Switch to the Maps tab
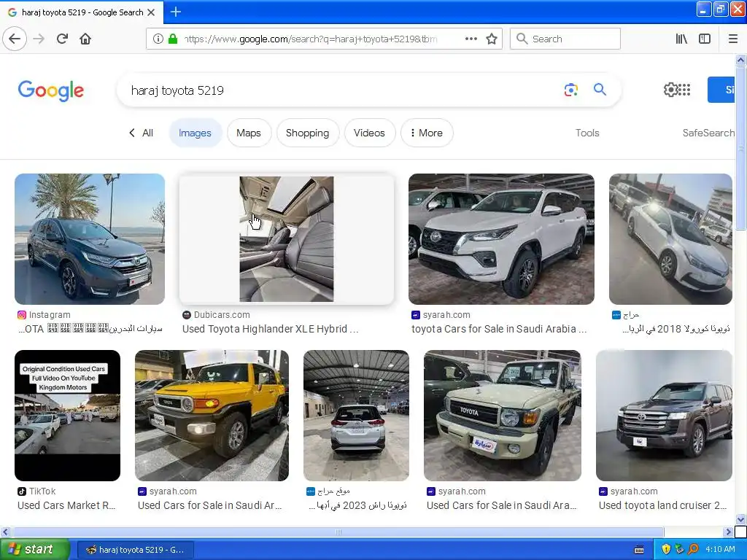 [x=249, y=133]
